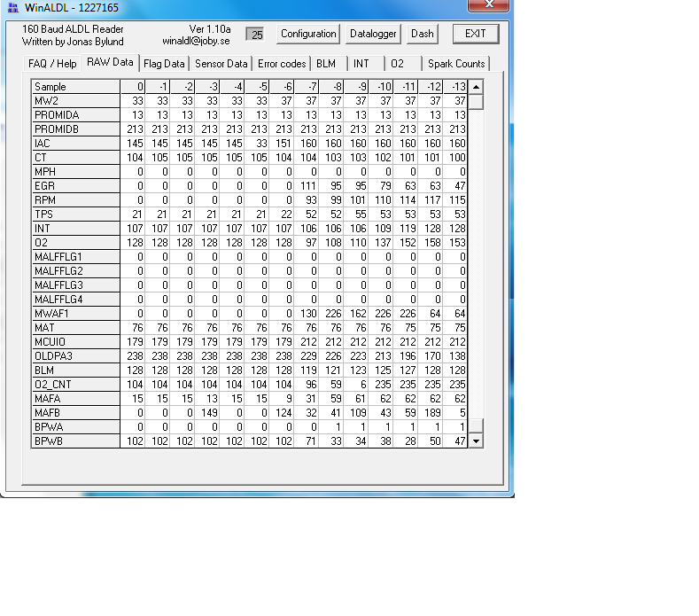This screenshot has height=616, width=699.
Task: Open the Spark Counts tab
Action: pos(456,64)
